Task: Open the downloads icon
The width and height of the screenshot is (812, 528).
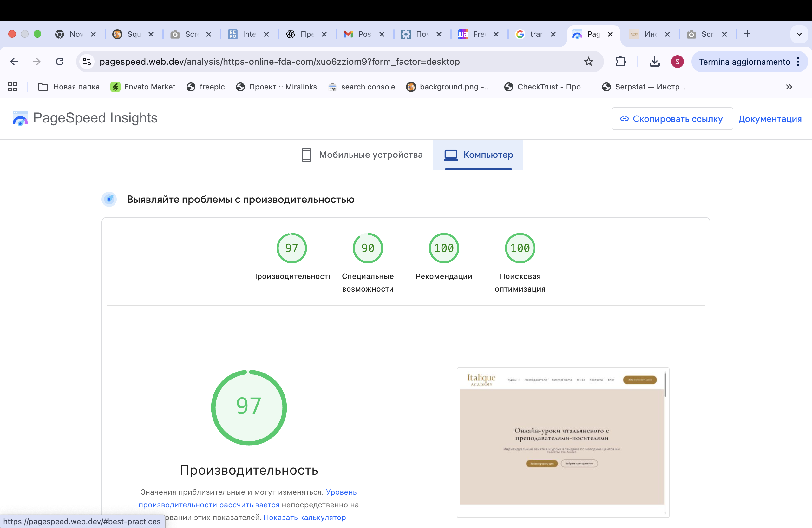Action: (654, 62)
